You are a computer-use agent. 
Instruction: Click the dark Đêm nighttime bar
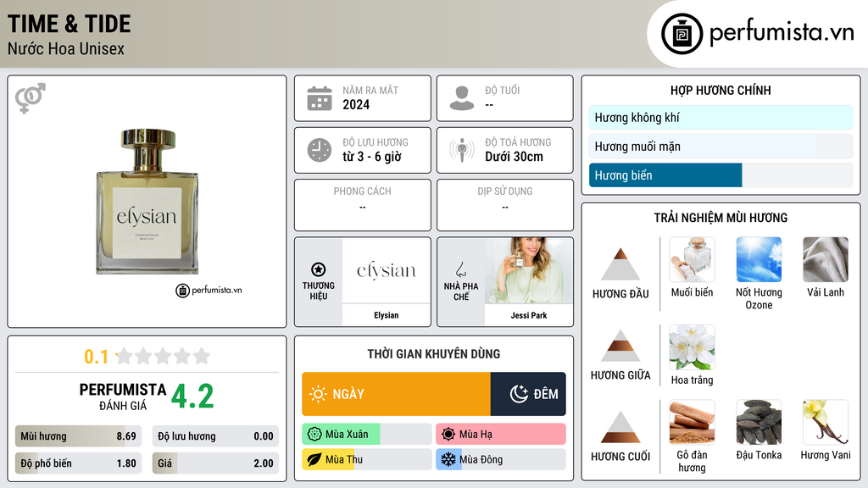(x=528, y=394)
